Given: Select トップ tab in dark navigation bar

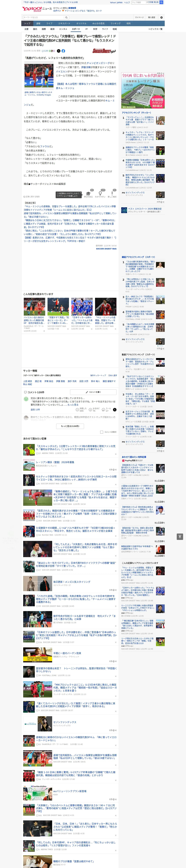Looking at the screenshot, I should pos(27,24).
